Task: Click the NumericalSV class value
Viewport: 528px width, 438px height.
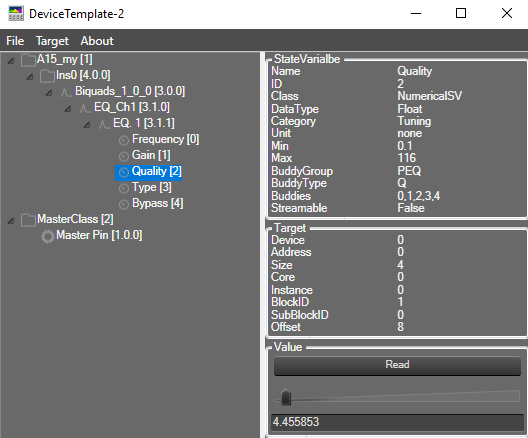Action: click(429, 96)
